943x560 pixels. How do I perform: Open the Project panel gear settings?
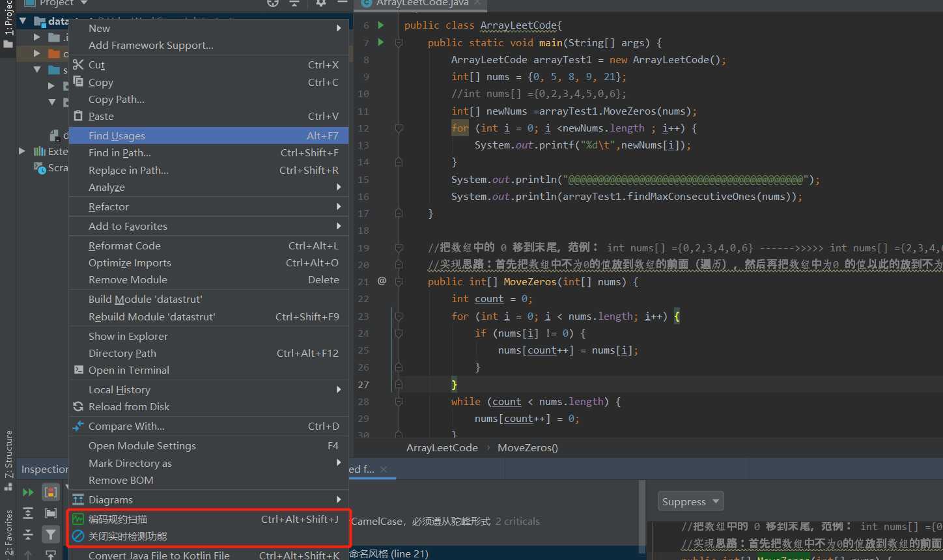click(x=321, y=3)
